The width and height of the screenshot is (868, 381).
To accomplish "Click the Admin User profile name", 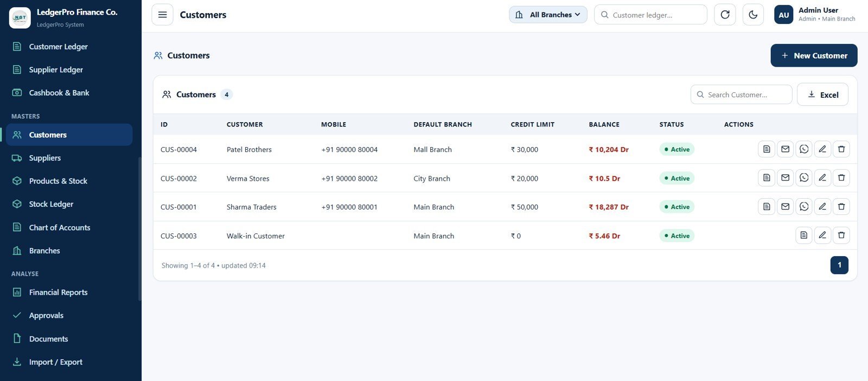I will 818,10.
